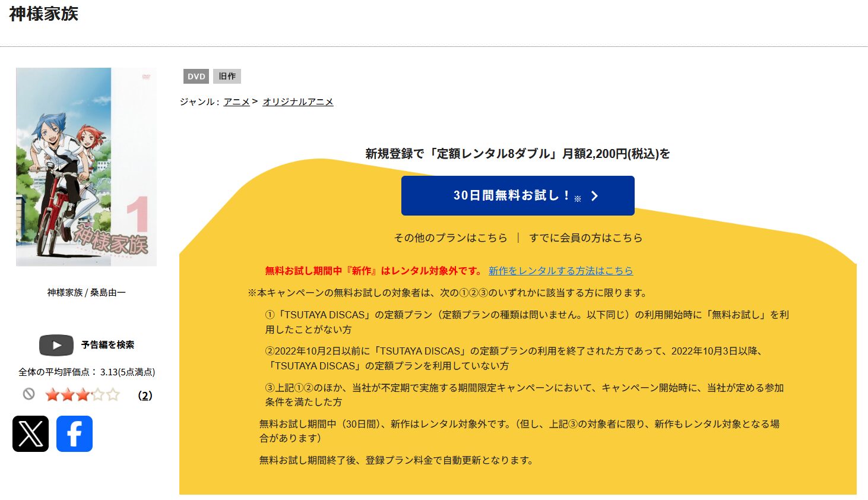Click condition ③ 上記①②のほか paragraph

(x=525, y=395)
